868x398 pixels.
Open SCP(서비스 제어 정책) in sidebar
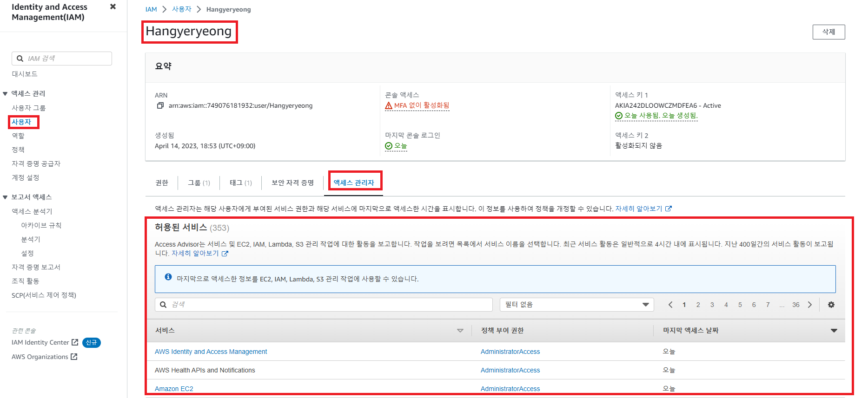[44, 295]
